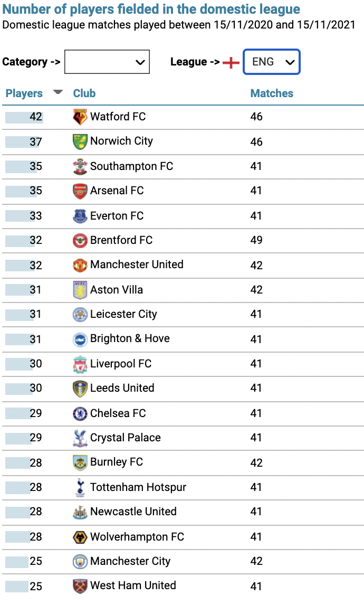Click the Norwich City crest icon
Image resolution: width=364 pixels, height=605 pixels.
pyautogui.click(x=80, y=141)
